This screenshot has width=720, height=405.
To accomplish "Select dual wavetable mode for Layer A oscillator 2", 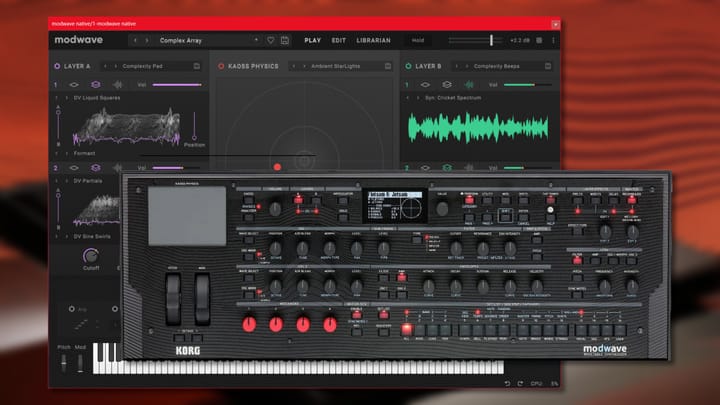I will click(96, 168).
